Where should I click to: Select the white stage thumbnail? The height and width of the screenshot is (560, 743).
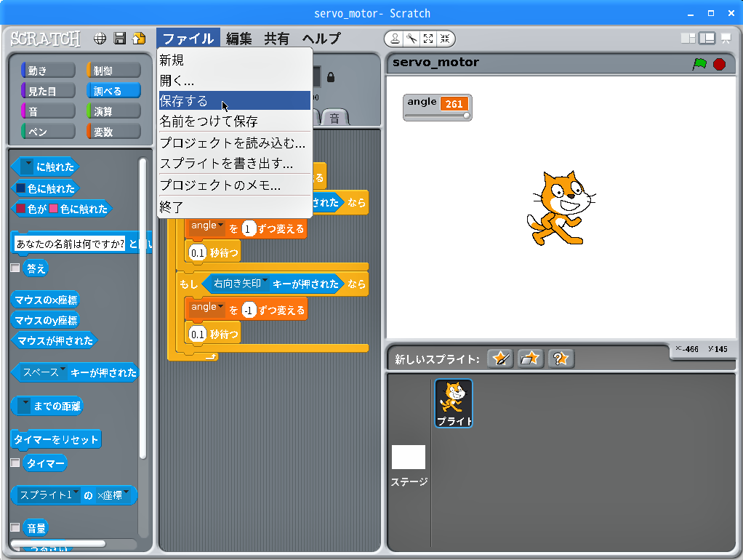click(x=409, y=457)
